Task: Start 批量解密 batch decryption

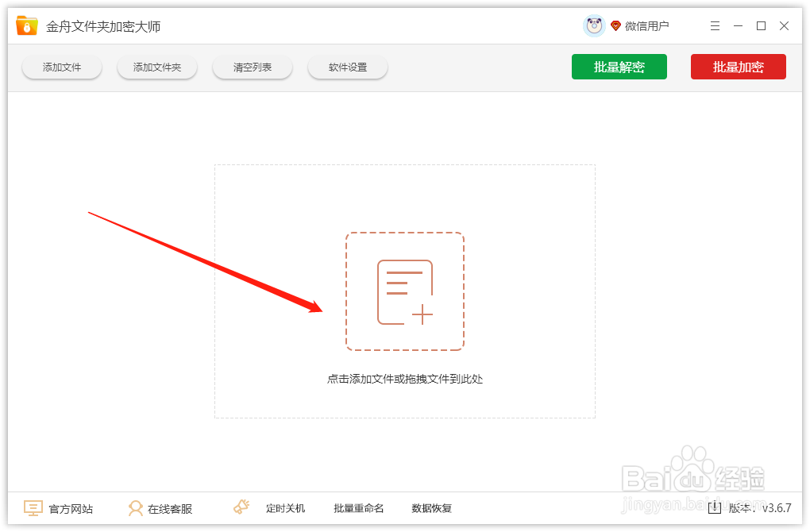Action: (619, 67)
